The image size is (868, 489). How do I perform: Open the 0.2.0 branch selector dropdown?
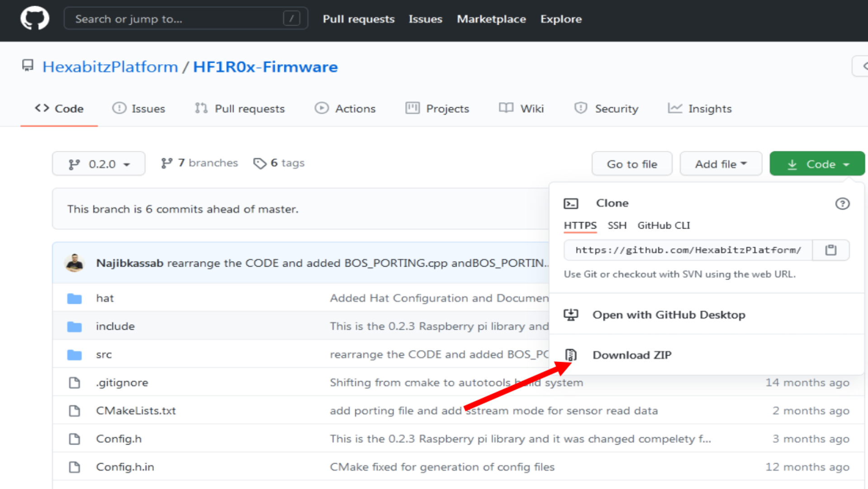click(x=99, y=163)
